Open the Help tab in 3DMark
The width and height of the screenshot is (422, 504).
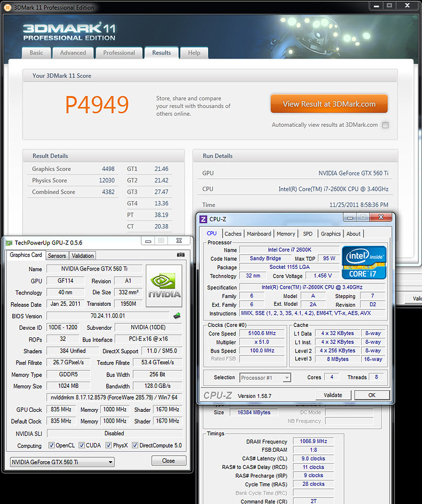point(194,53)
